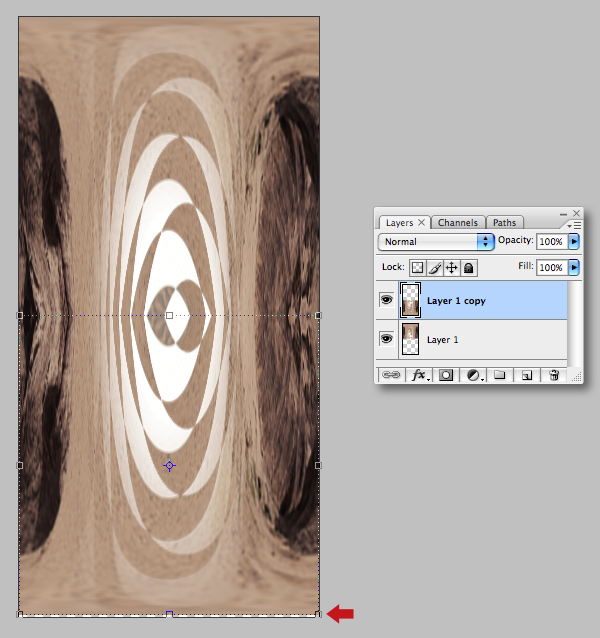The width and height of the screenshot is (600, 638).
Task: Click the link layers icon
Action: tap(391, 375)
